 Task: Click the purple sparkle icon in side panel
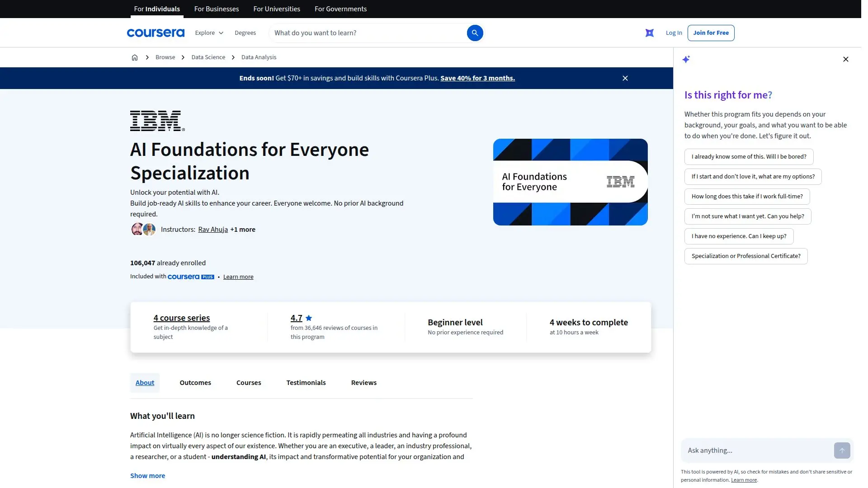pyautogui.click(x=686, y=59)
